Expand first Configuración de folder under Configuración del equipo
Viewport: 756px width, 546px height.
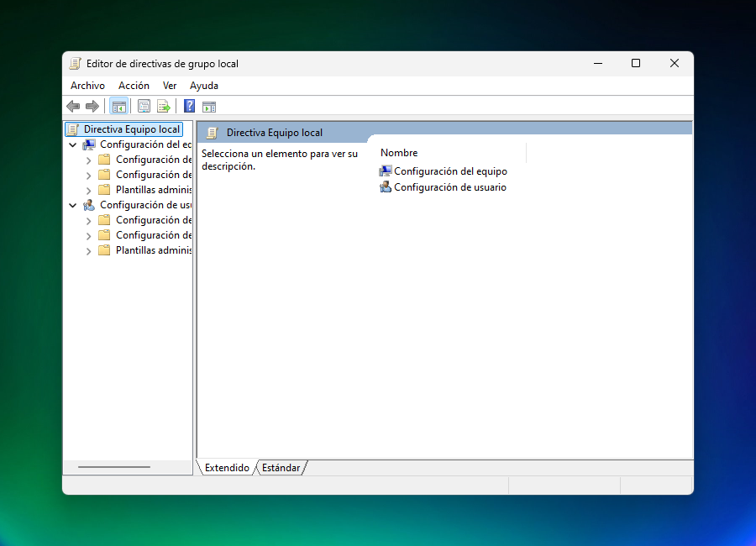click(89, 160)
